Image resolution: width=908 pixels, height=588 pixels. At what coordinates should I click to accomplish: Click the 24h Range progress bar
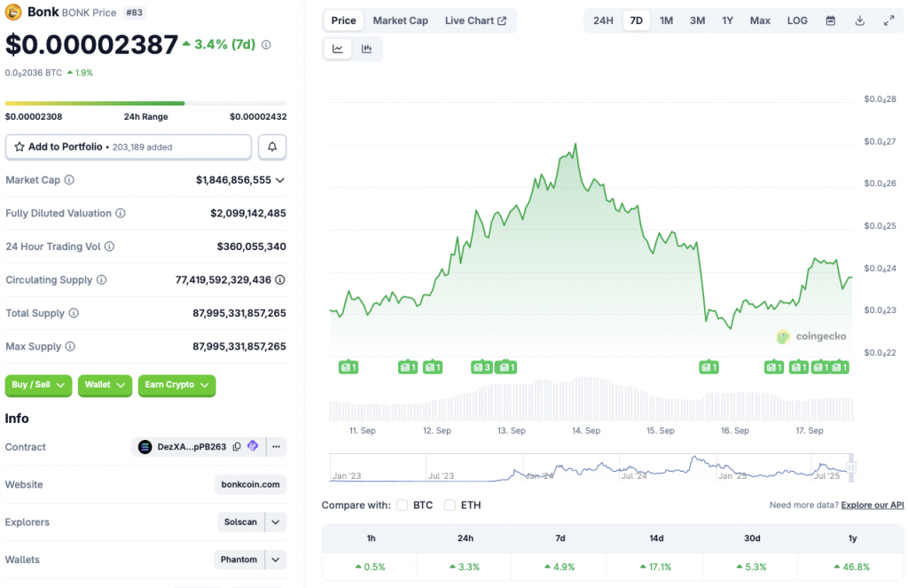[x=146, y=103]
